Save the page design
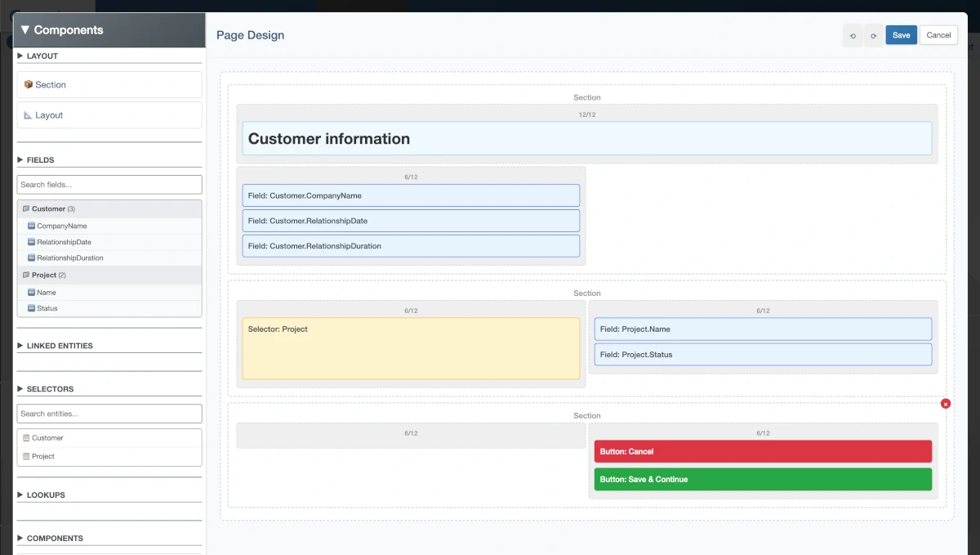980x555 pixels. 901,34
